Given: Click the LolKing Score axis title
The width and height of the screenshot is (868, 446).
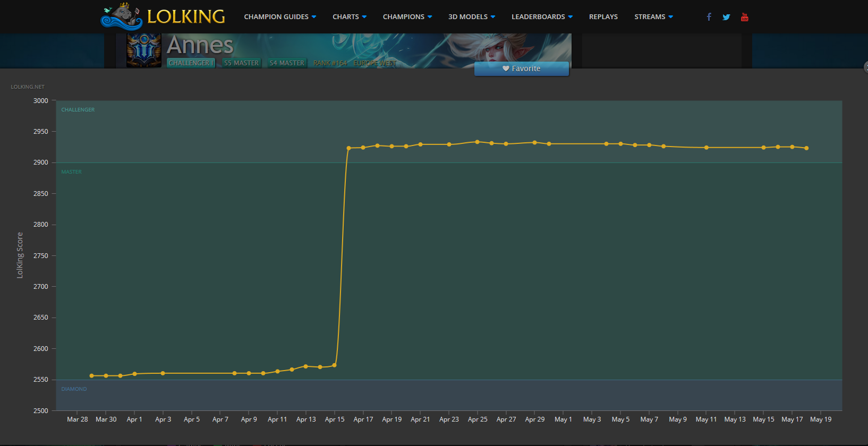Looking at the screenshot, I should [20, 255].
